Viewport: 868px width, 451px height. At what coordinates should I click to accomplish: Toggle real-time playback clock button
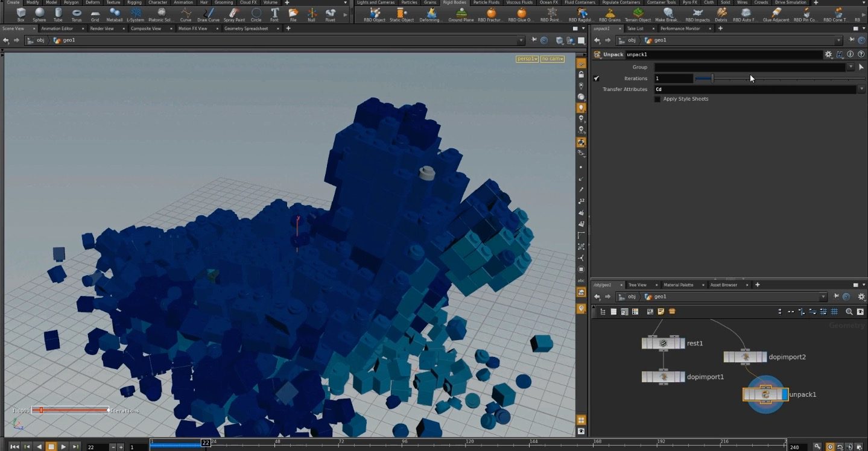831,447
